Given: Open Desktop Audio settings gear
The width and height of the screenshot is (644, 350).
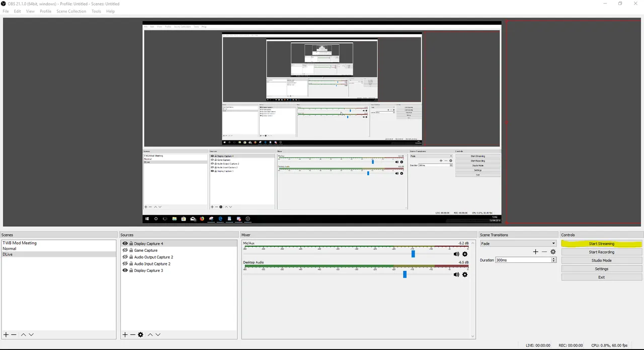Looking at the screenshot, I should tap(465, 274).
